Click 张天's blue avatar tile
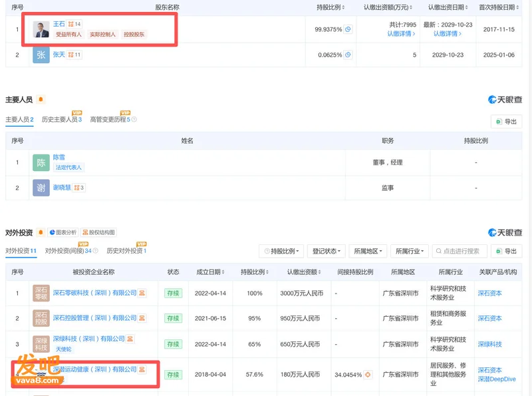The height and width of the screenshot is (396, 532). click(x=41, y=55)
